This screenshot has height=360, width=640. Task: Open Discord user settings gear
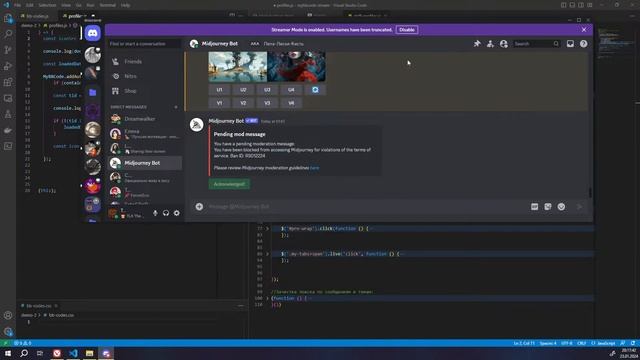[x=176, y=213]
